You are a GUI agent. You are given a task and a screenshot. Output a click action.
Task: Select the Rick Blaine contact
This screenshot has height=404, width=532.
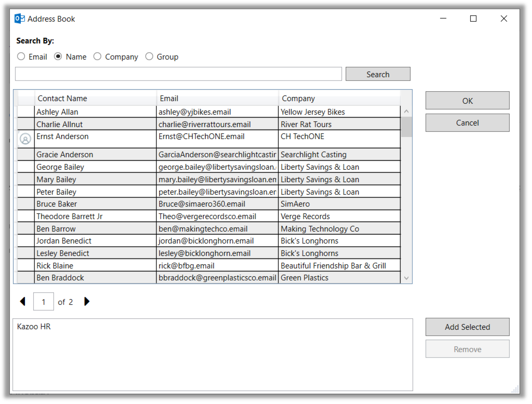coord(95,266)
